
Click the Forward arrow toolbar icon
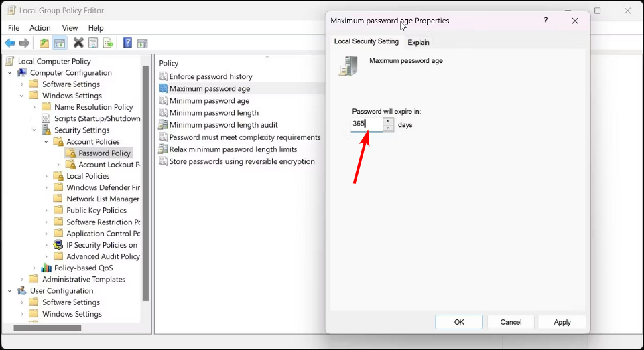point(25,43)
